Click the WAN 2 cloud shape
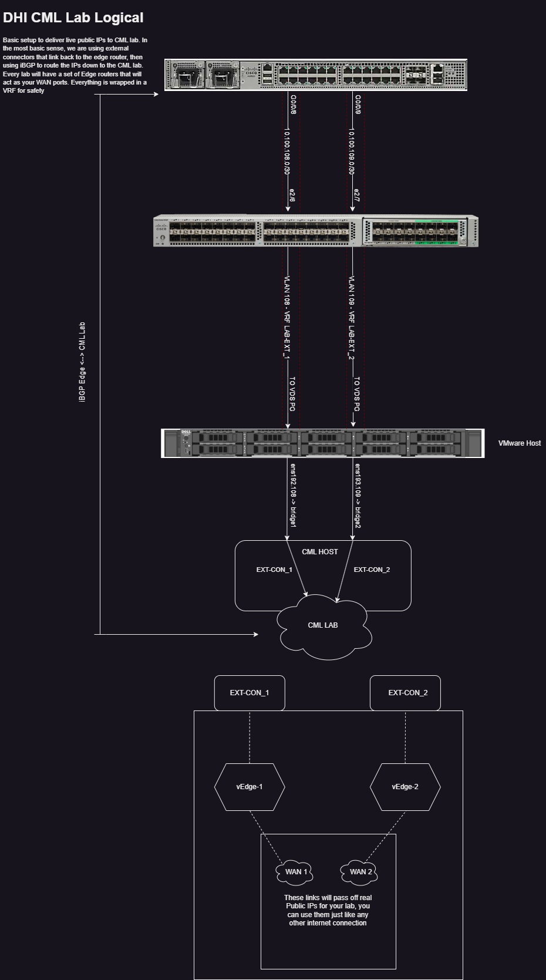Screen dimensions: 546x980 point(360,872)
